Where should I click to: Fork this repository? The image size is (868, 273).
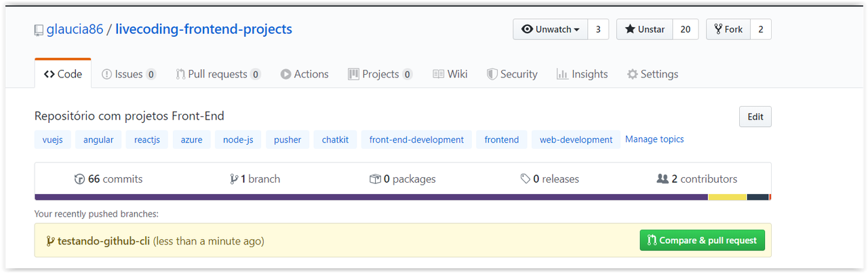(728, 29)
